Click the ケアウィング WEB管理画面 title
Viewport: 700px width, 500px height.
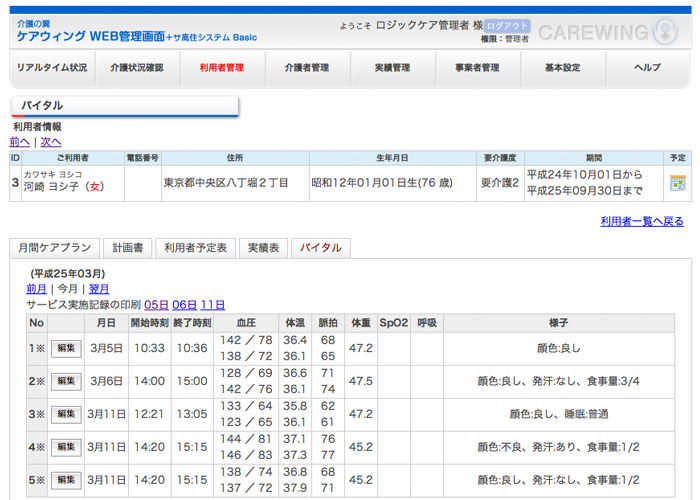coord(91,37)
